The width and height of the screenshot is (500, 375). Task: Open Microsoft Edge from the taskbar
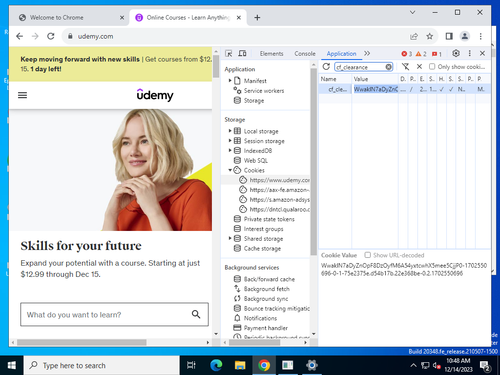(x=216, y=365)
